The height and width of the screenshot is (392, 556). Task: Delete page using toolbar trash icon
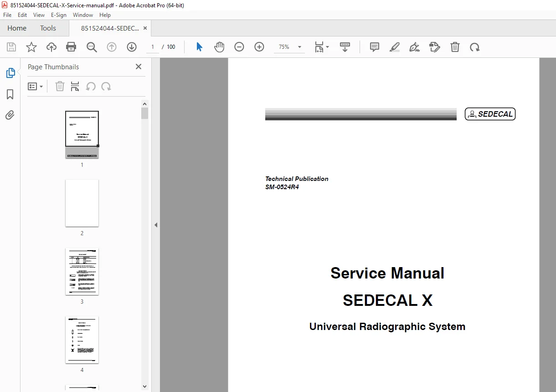455,47
